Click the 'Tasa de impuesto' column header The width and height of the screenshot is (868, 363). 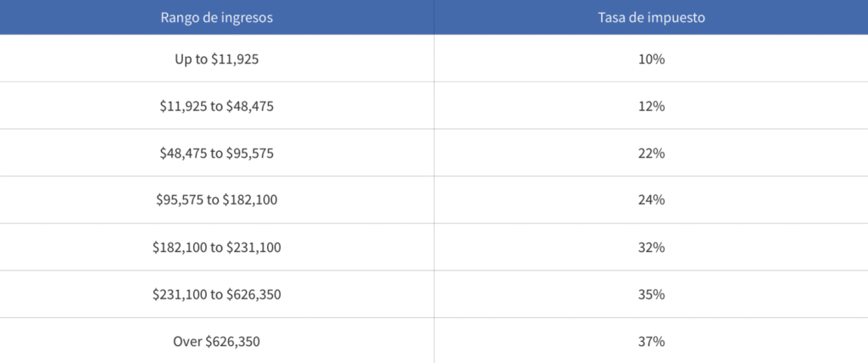click(x=652, y=17)
